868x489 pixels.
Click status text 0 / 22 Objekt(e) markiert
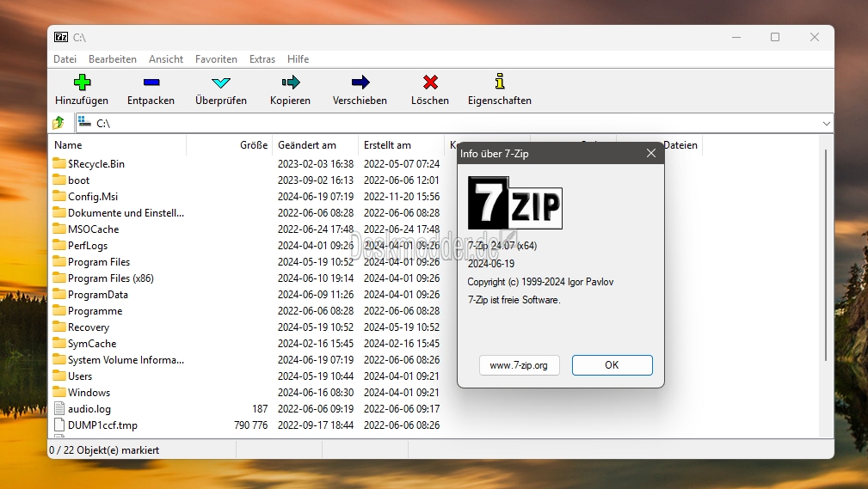104,449
